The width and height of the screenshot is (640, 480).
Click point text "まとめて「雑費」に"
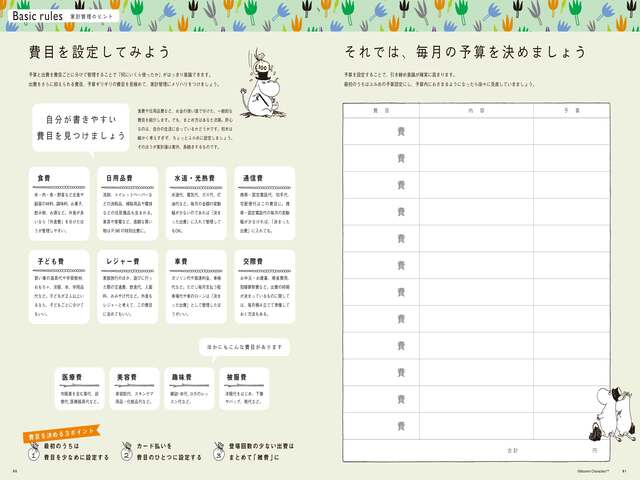[253, 457]
